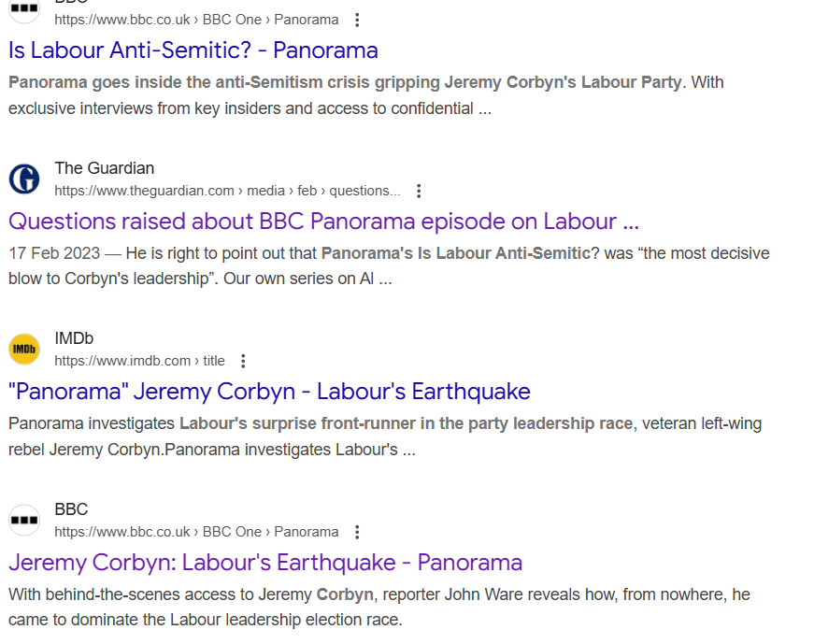The height and width of the screenshot is (644, 814).
Task: Click bbc.co.uk breadcrumb above the Earthquake result
Action: pos(196,532)
